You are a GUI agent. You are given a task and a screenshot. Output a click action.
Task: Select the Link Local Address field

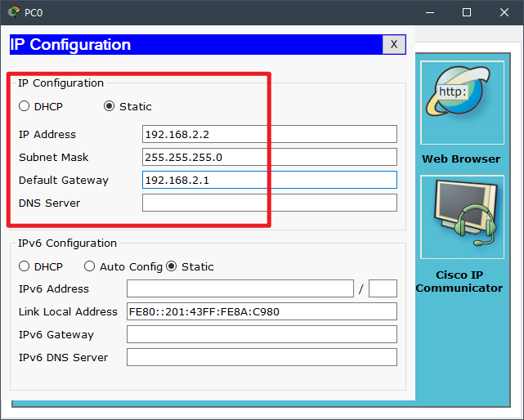[x=261, y=311]
